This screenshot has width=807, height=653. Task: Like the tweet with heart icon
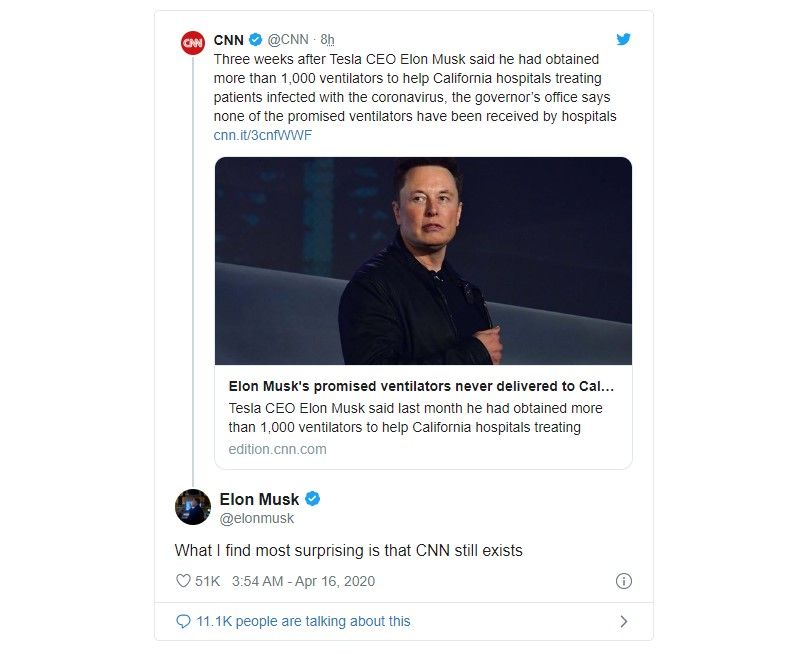tap(183, 581)
